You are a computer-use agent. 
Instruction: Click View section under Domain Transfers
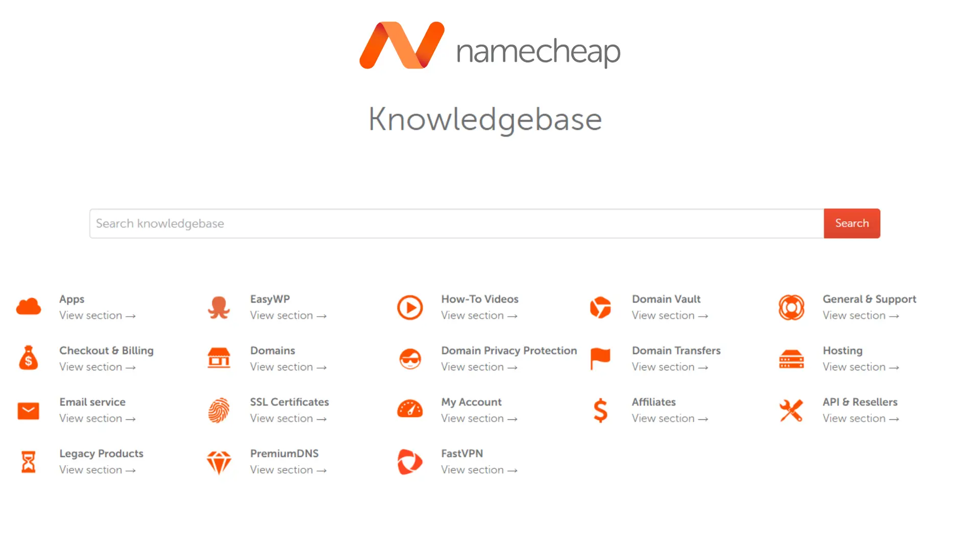[670, 367]
